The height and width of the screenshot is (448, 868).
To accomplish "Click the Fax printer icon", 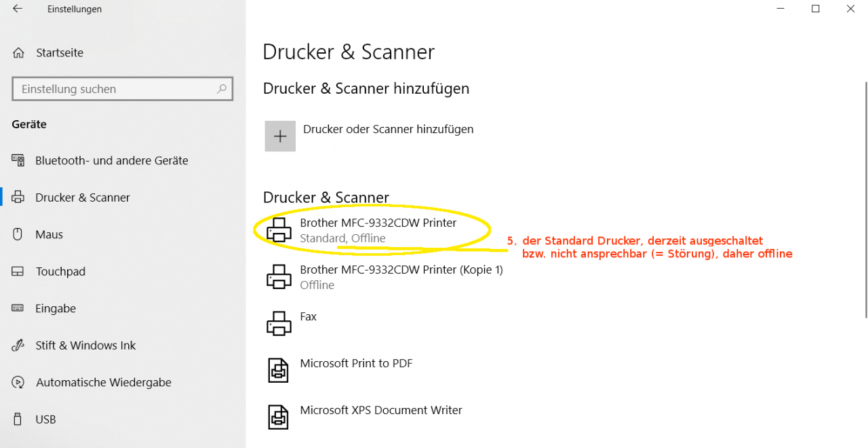I will click(279, 324).
